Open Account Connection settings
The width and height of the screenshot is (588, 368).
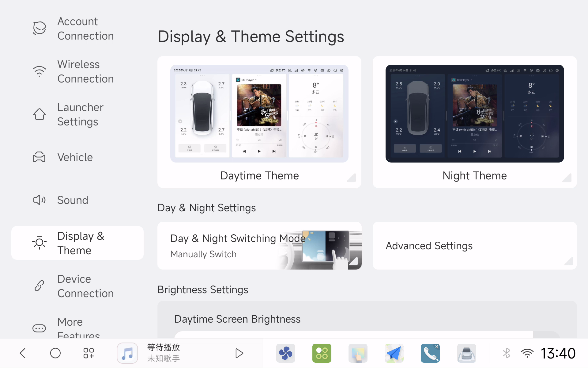[x=77, y=29]
